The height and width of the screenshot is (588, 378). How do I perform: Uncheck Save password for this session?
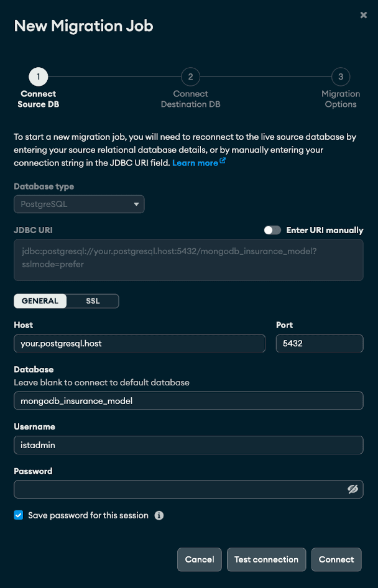point(19,515)
